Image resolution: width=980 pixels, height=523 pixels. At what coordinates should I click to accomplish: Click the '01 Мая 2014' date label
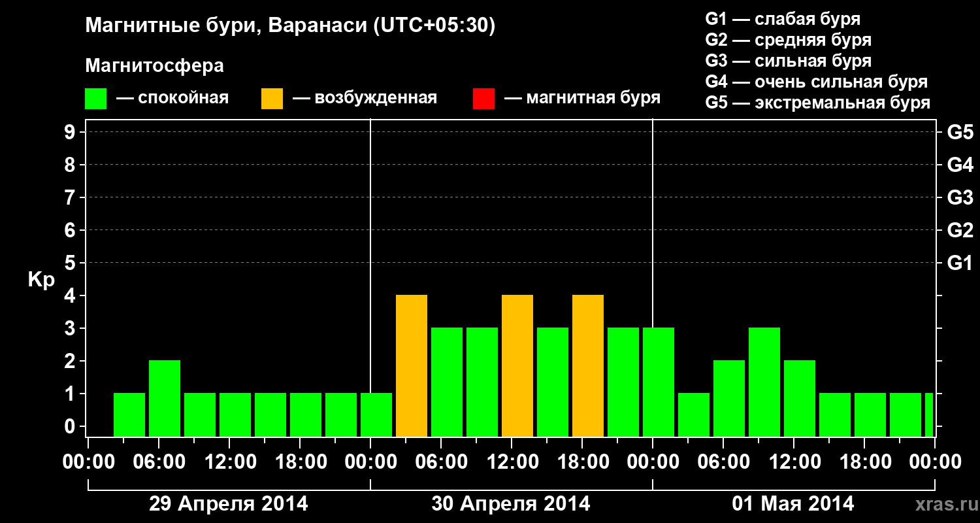793,503
